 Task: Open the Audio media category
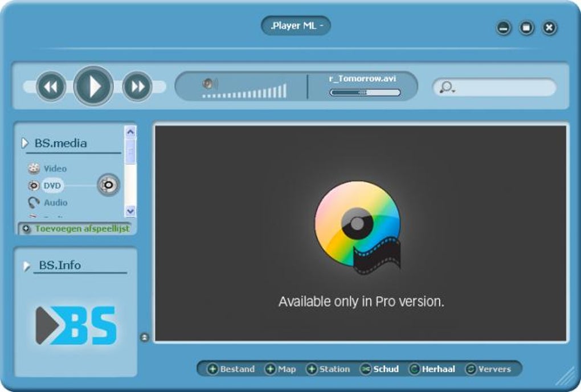pos(56,203)
